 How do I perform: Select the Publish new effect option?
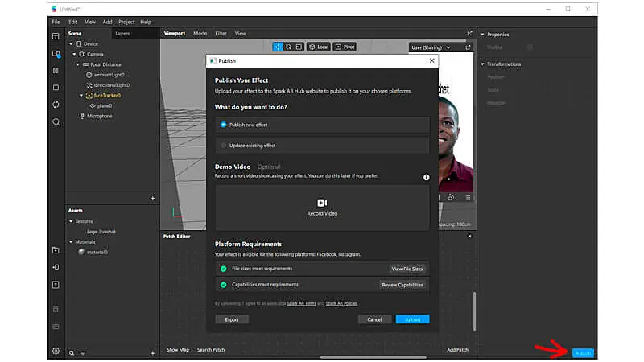tap(224, 125)
